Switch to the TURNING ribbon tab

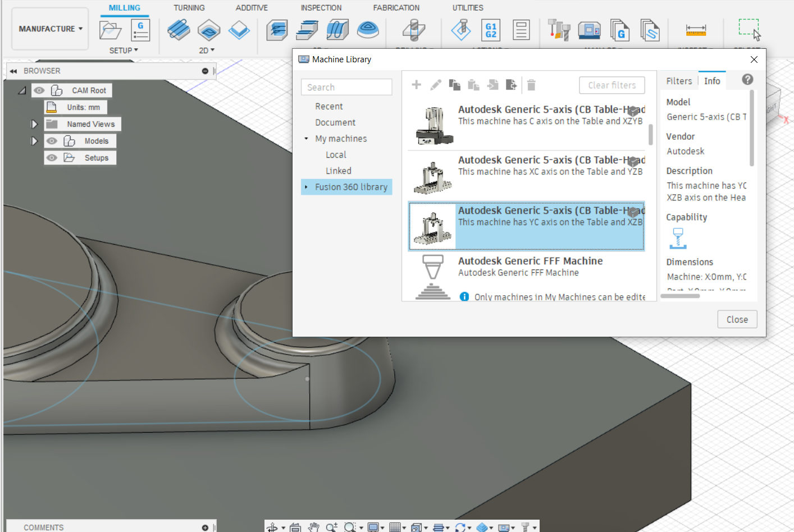(x=189, y=8)
